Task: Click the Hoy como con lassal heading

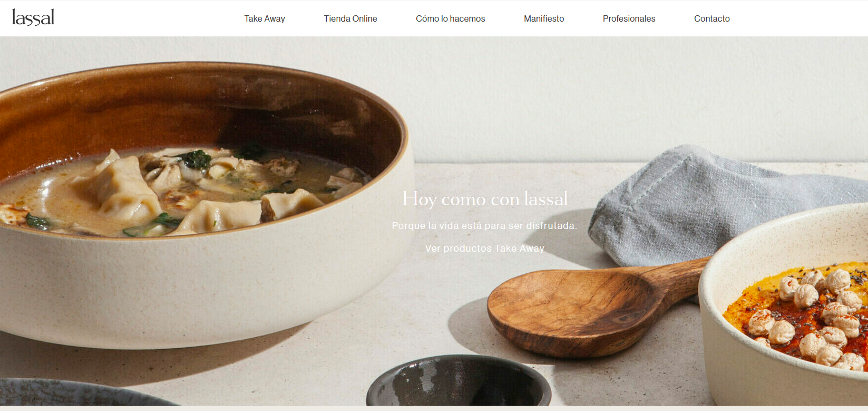Action: tap(485, 199)
